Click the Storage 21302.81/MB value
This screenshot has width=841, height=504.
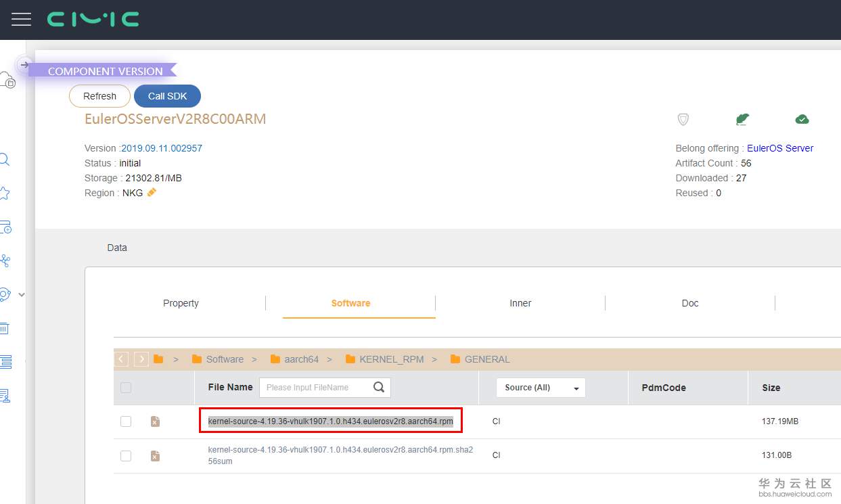(x=154, y=178)
